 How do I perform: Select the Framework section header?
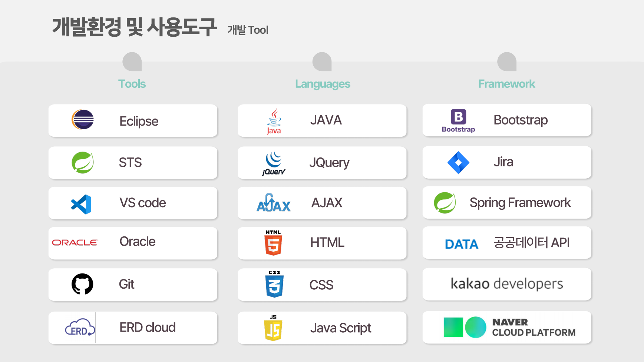[x=506, y=84]
